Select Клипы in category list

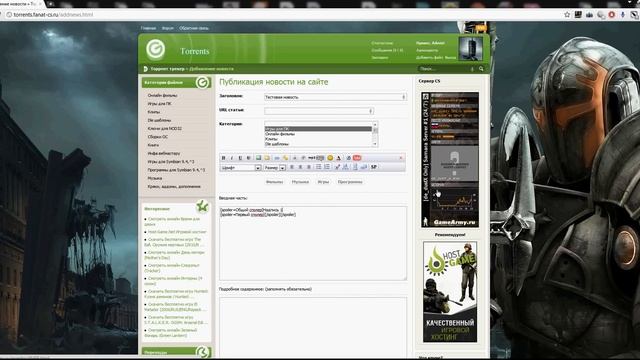point(318,139)
